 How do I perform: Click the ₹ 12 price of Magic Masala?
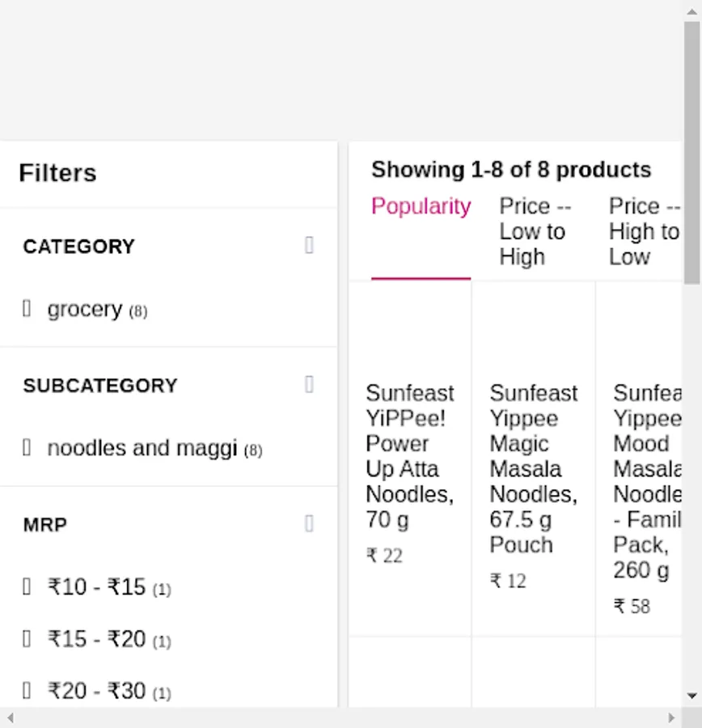coord(508,581)
